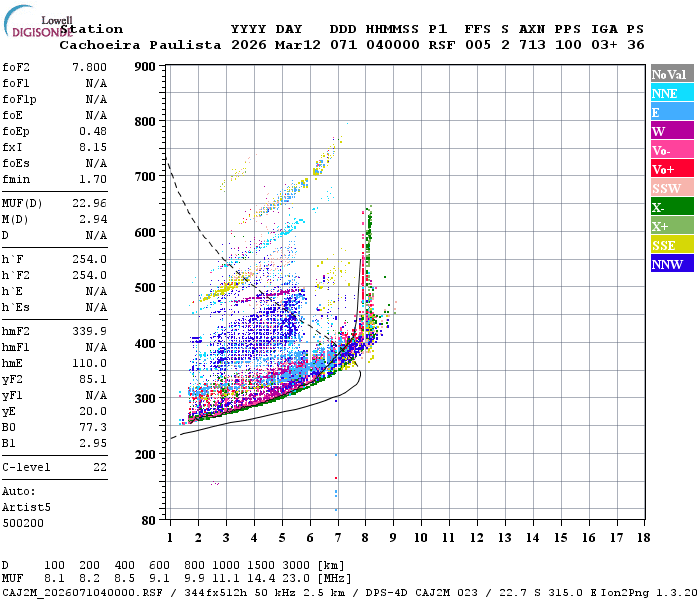Click the Artist5 auto-scaling label

tap(26, 508)
